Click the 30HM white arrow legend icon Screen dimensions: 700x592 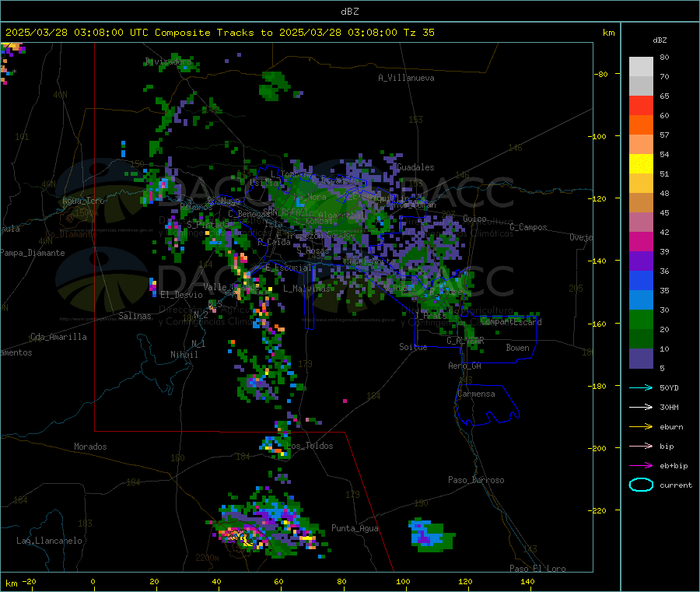[x=641, y=407]
